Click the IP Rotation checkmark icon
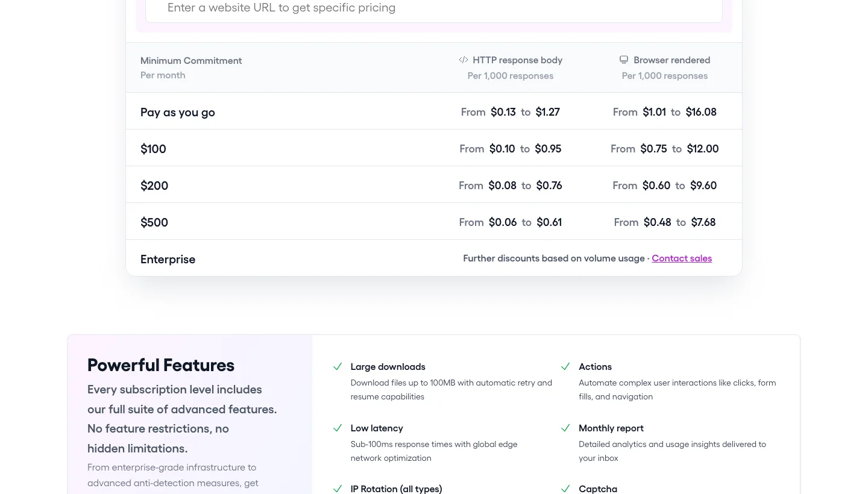The width and height of the screenshot is (868, 494). coord(338,489)
